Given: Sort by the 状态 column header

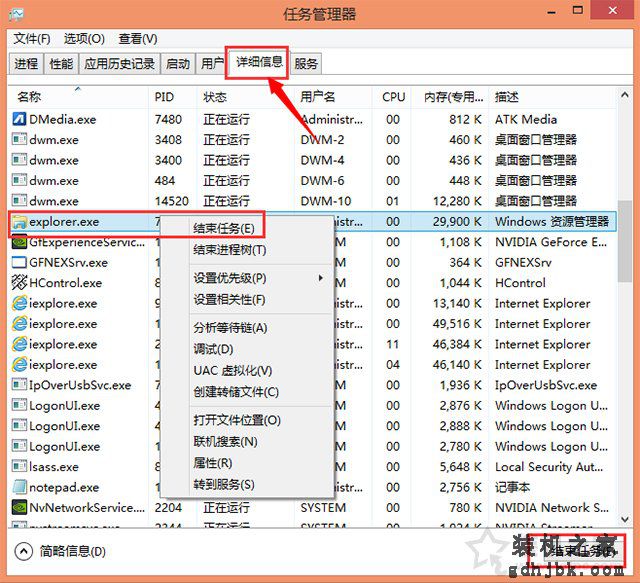Looking at the screenshot, I should (245, 97).
